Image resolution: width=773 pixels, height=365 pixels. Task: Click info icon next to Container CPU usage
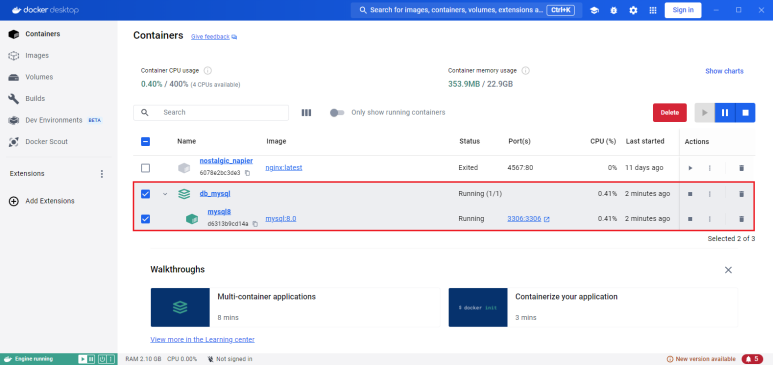208,71
